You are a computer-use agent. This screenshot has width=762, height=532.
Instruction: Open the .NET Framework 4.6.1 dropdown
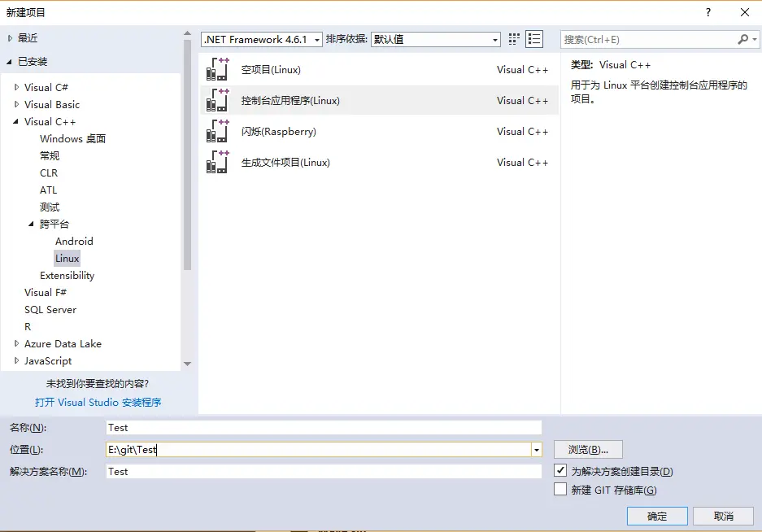[x=261, y=39]
